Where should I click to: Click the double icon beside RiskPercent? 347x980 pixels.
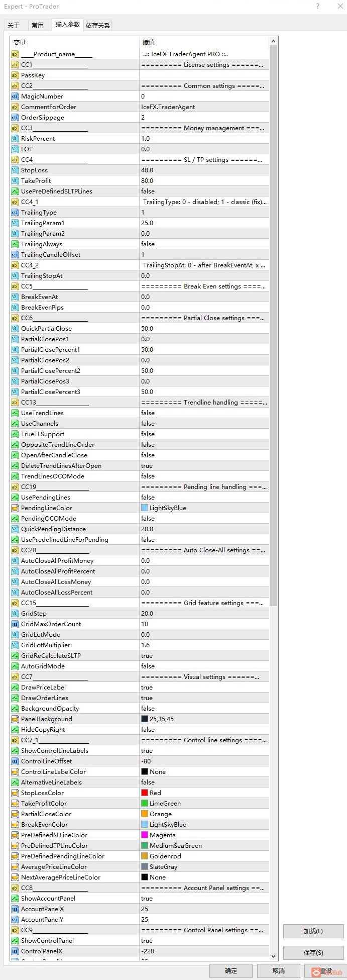pos(15,139)
